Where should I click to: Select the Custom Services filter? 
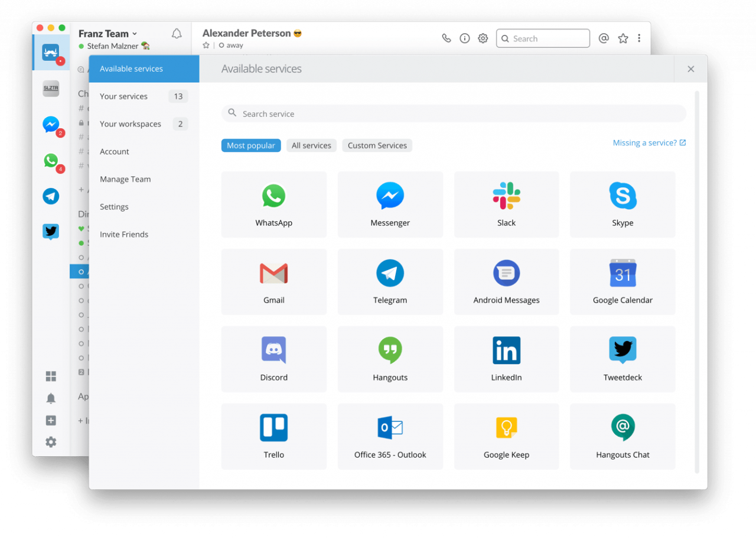[377, 145]
